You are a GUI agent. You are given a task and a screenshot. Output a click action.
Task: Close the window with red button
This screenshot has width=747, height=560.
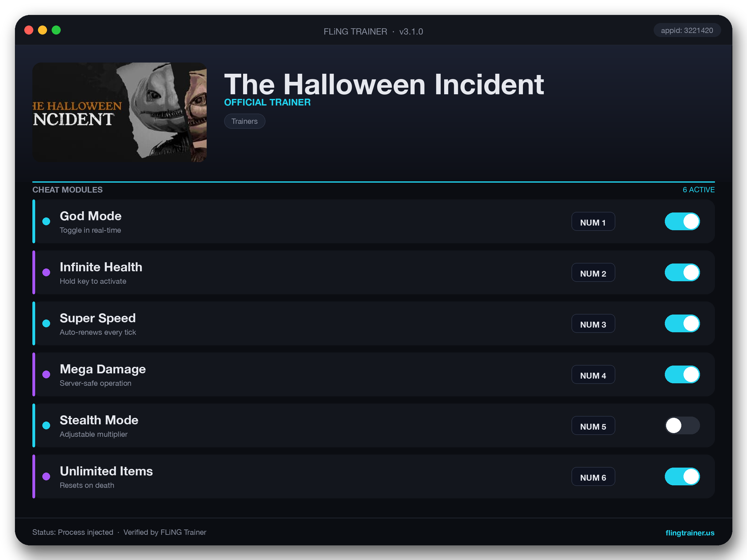[29, 30]
